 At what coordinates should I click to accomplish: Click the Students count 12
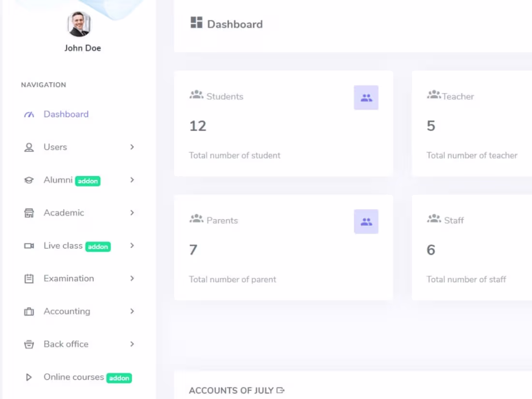pos(198,126)
